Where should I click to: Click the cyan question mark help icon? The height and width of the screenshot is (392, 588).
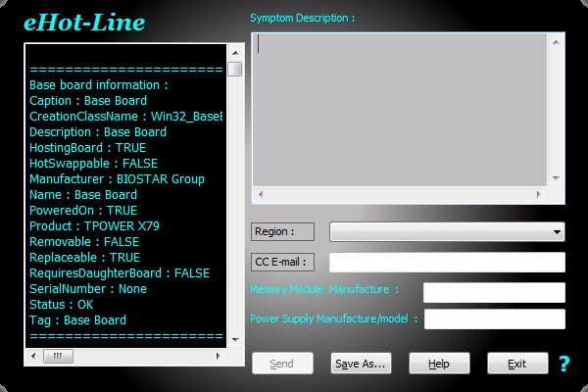(563, 365)
